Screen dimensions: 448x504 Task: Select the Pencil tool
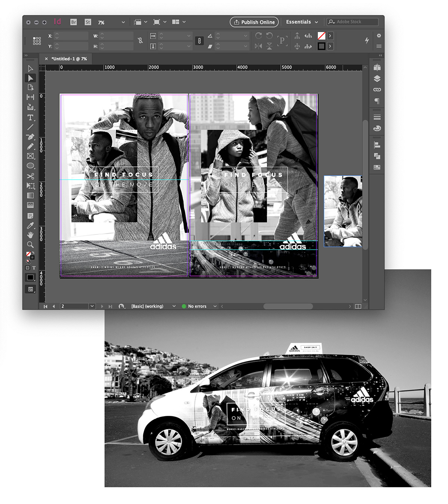(x=31, y=146)
